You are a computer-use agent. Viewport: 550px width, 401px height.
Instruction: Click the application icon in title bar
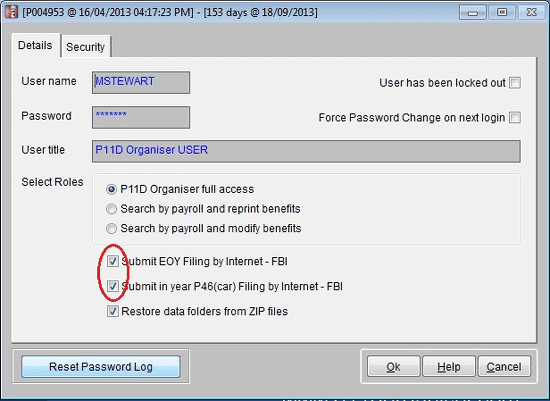tap(11, 12)
